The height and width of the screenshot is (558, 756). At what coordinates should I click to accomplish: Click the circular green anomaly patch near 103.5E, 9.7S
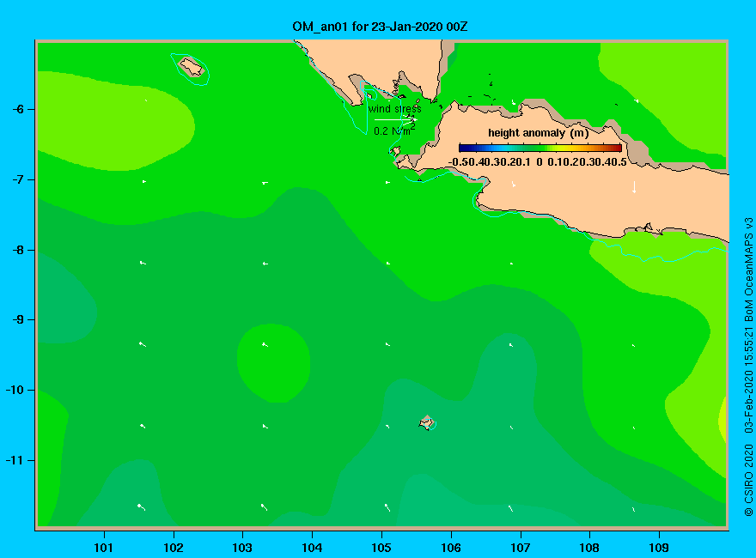[273, 363]
